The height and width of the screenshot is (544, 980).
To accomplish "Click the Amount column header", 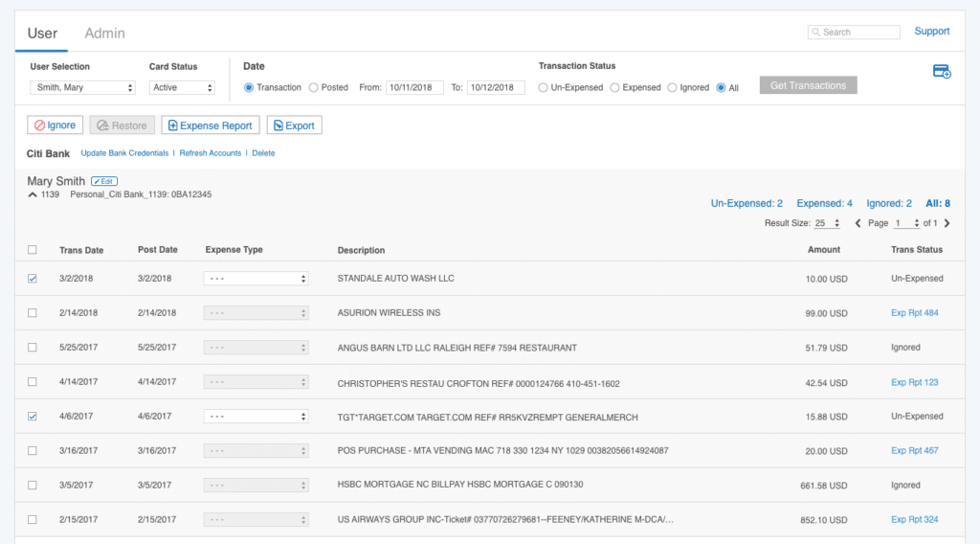I will pyautogui.click(x=824, y=249).
